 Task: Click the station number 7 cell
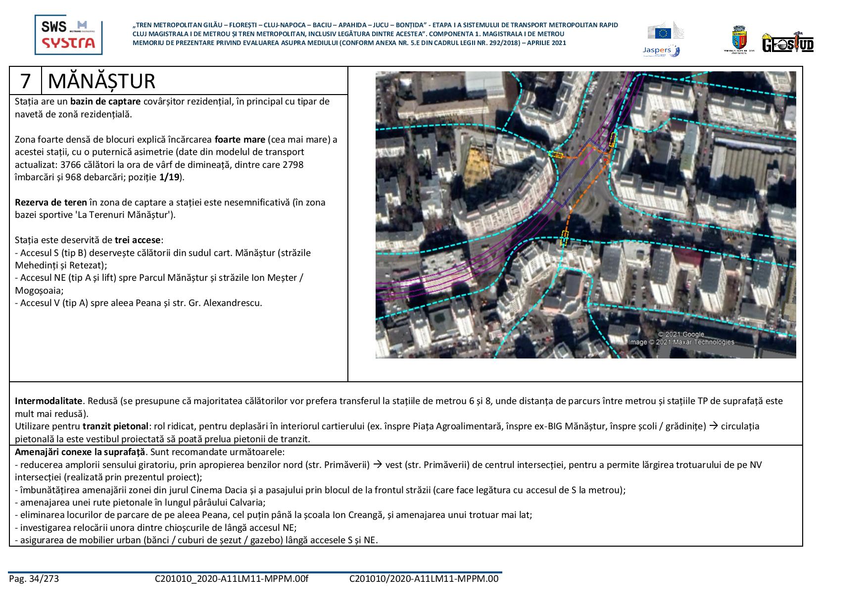coord(26,81)
